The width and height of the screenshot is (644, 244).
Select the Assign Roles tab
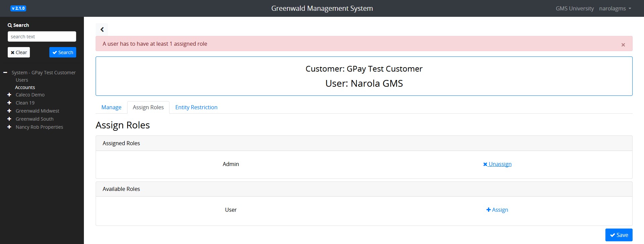point(148,107)
